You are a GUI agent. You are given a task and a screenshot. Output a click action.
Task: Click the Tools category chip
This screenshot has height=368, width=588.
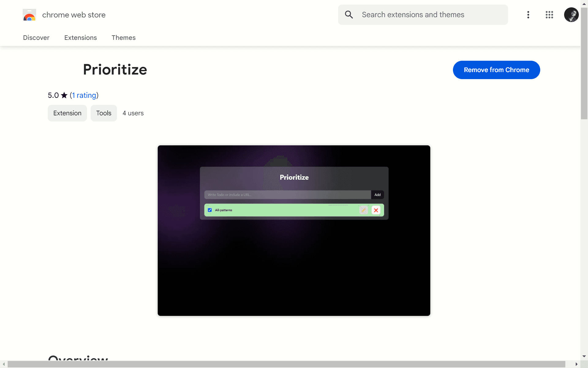[x=104, y=113]
